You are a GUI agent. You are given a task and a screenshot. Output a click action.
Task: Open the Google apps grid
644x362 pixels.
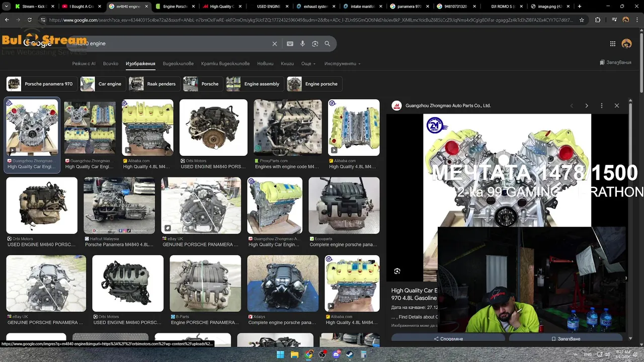point(613,44)
